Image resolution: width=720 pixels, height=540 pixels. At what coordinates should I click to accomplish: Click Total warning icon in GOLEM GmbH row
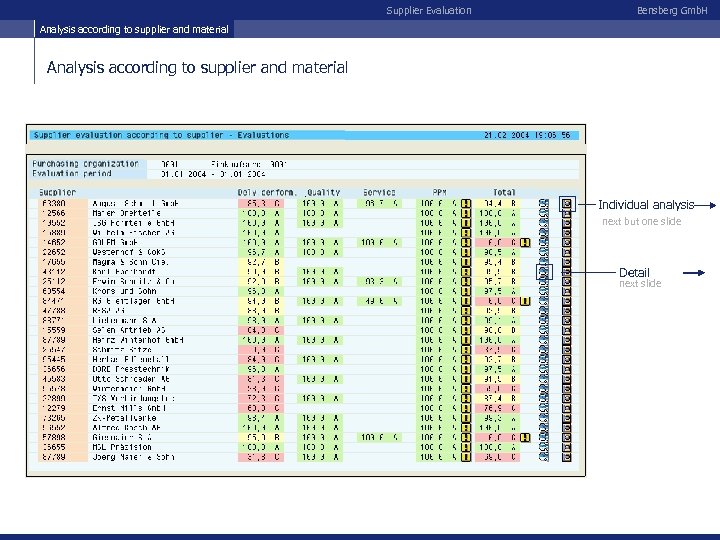(x=525, y=242)
